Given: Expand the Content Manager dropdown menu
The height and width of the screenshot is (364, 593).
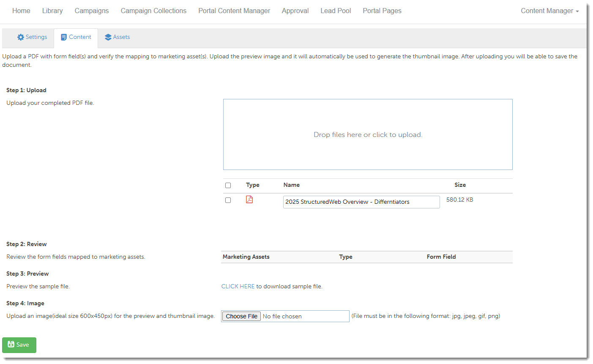Looking at the screenshot, I should pos(549,11).
